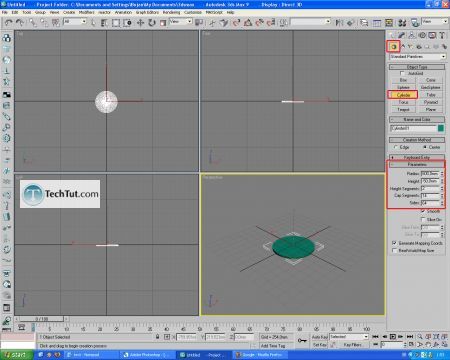Open the Customize menu

click(x=193, y=12)
